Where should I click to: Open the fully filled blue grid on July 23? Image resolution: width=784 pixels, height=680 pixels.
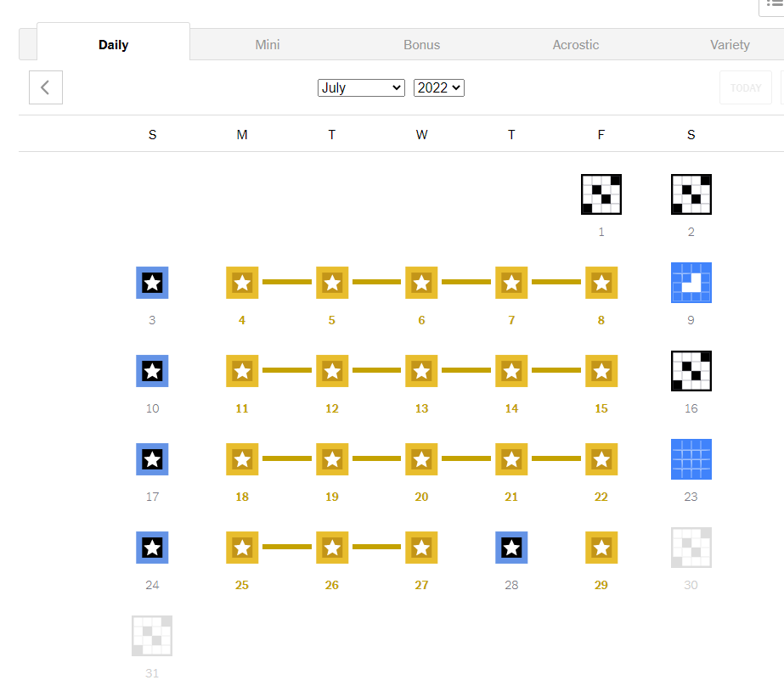691,459
